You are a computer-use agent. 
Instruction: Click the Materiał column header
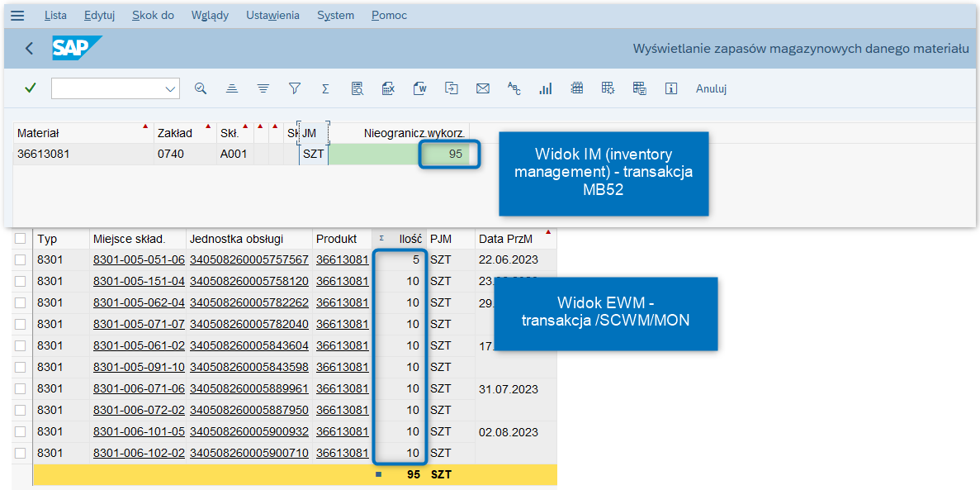tap(38, 133)
